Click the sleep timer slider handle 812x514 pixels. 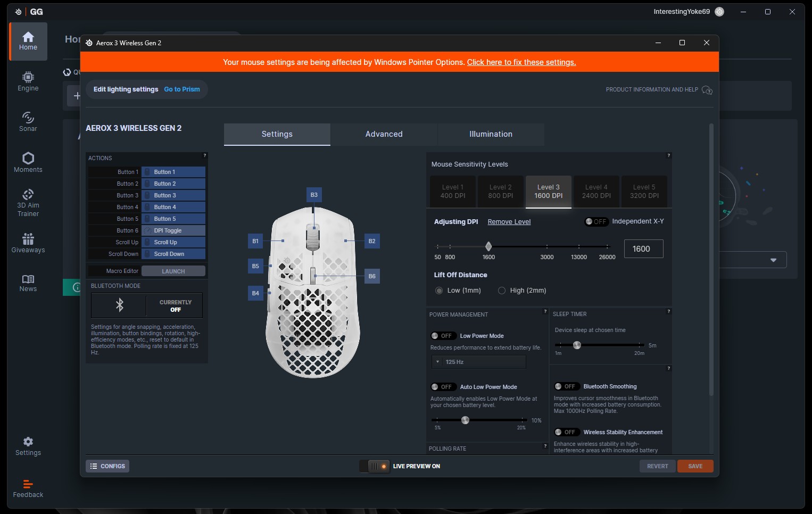tap(577, 345)
